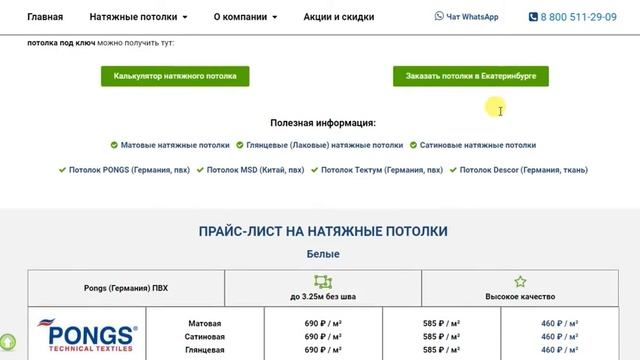Image resolution: width=640 pixels, height=360 pixels.
Task: Click 'Заказать потолки в Екатеринбурге' button
Action: pyautogui.click(x=471, y=76)
